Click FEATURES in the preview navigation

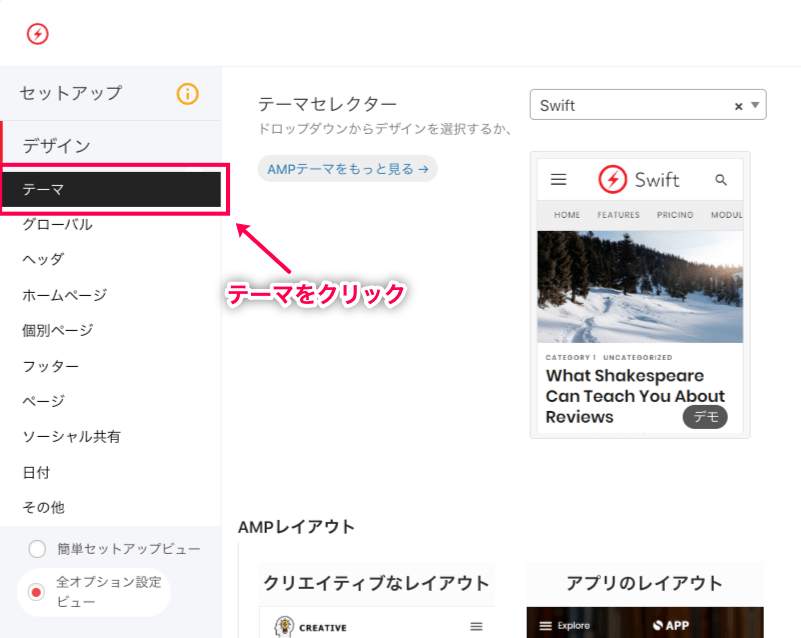(x=618, y=215)
